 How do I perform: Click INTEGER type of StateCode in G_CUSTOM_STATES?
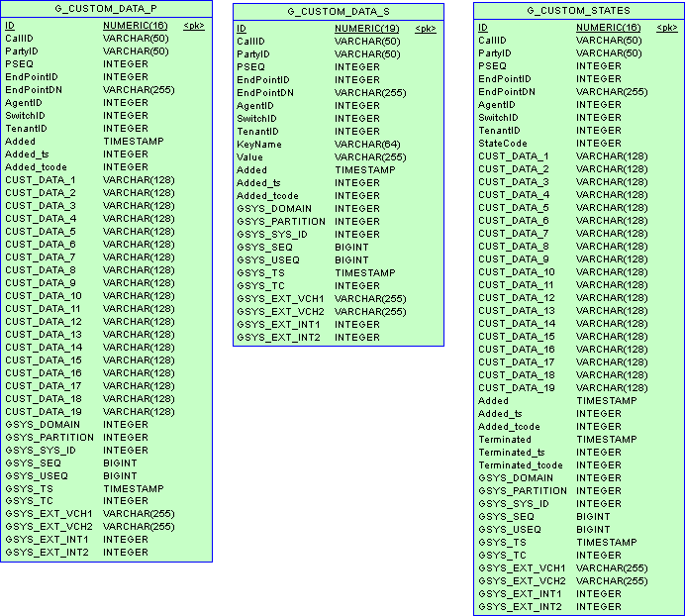[599, 144]
